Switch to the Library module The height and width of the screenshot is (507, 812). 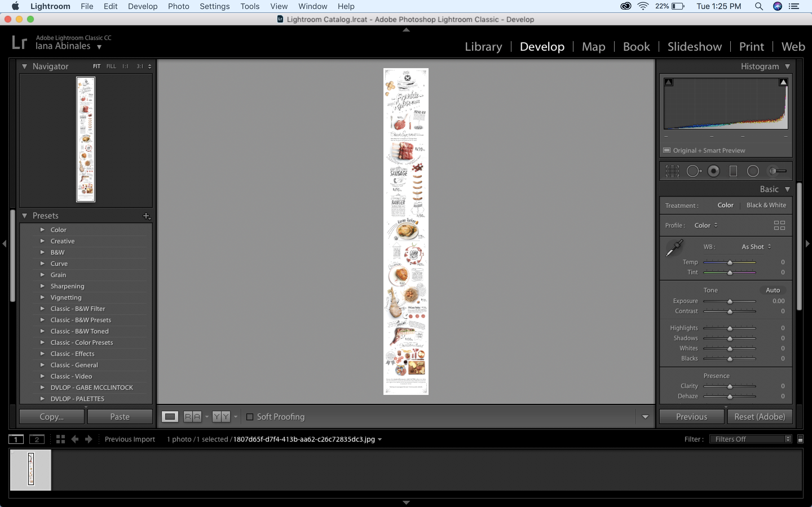tap(483, 46)
